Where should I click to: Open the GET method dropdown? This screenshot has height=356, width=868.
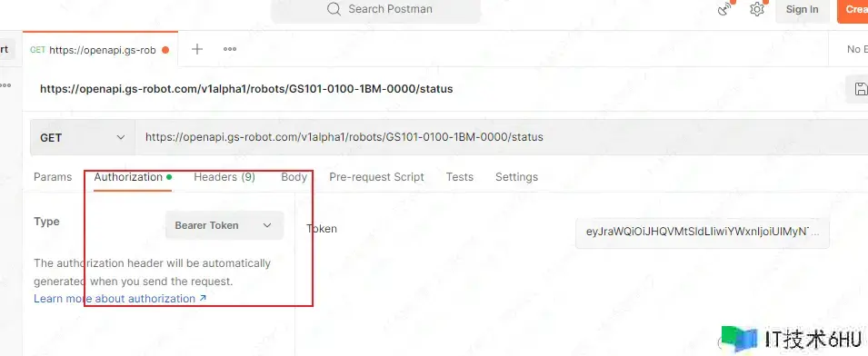[83, 138]
